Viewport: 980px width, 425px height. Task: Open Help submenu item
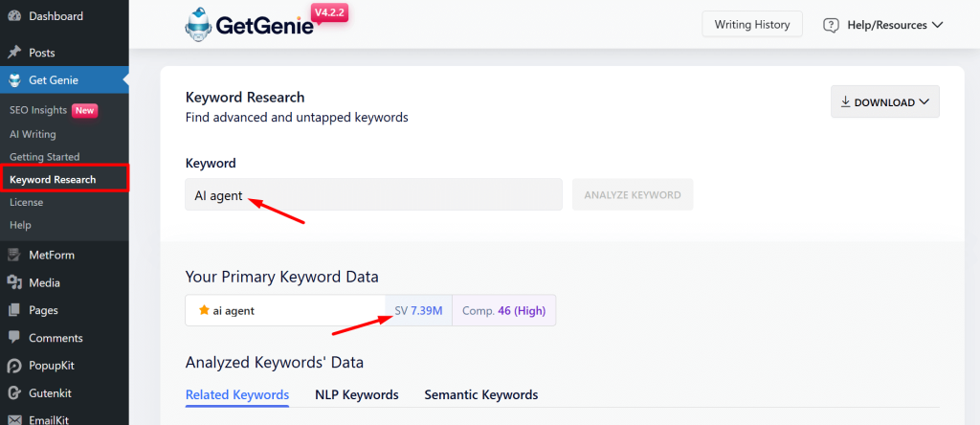[20, 225]
